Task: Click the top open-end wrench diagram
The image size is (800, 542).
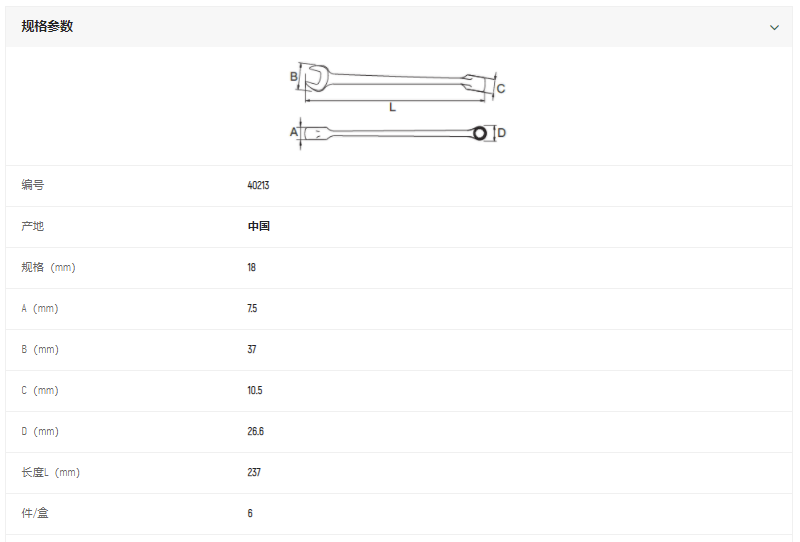Action: click(398, 78)
